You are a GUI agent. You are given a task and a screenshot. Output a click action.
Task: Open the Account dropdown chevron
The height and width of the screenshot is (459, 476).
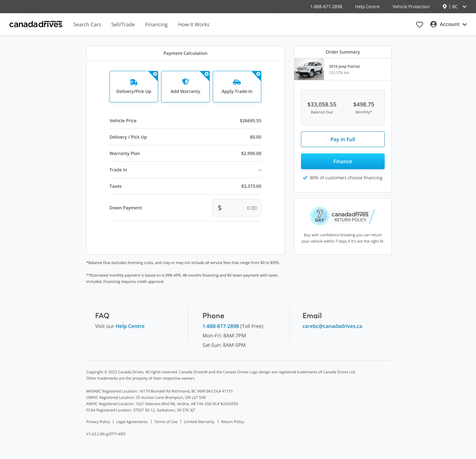pos(465,25)
